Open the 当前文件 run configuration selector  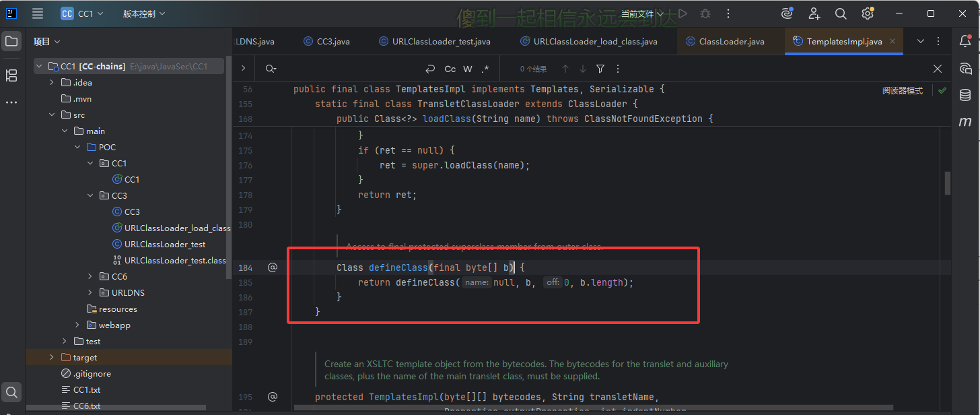(641, 13)
